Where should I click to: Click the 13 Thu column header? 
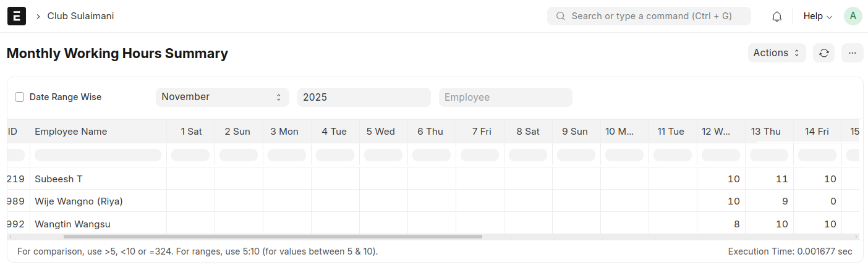tap(765, 132)
